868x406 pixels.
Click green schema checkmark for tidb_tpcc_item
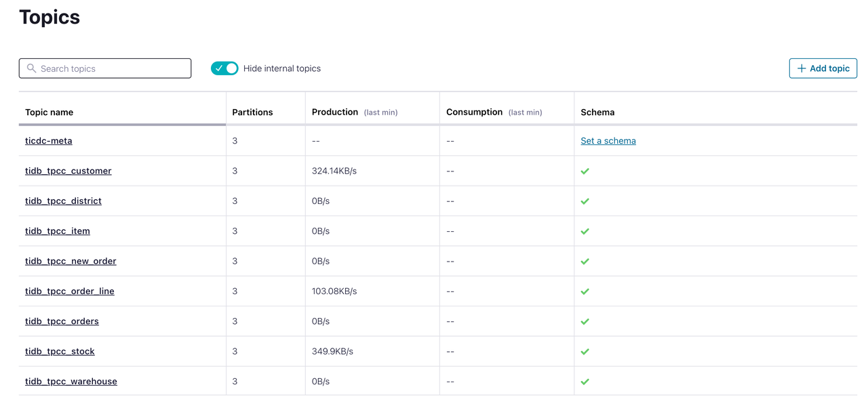[585, 231]
